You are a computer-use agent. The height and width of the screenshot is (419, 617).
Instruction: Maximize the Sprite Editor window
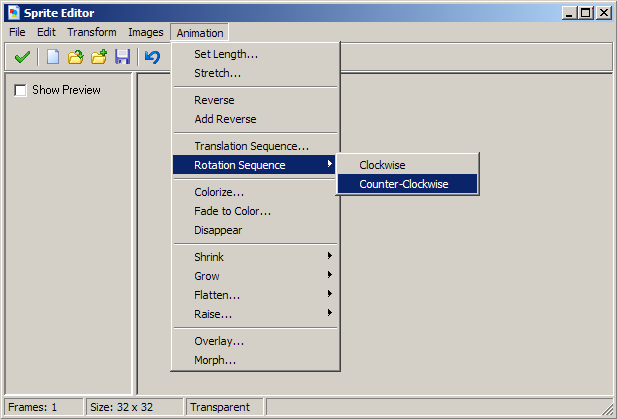tap(586, 13)
